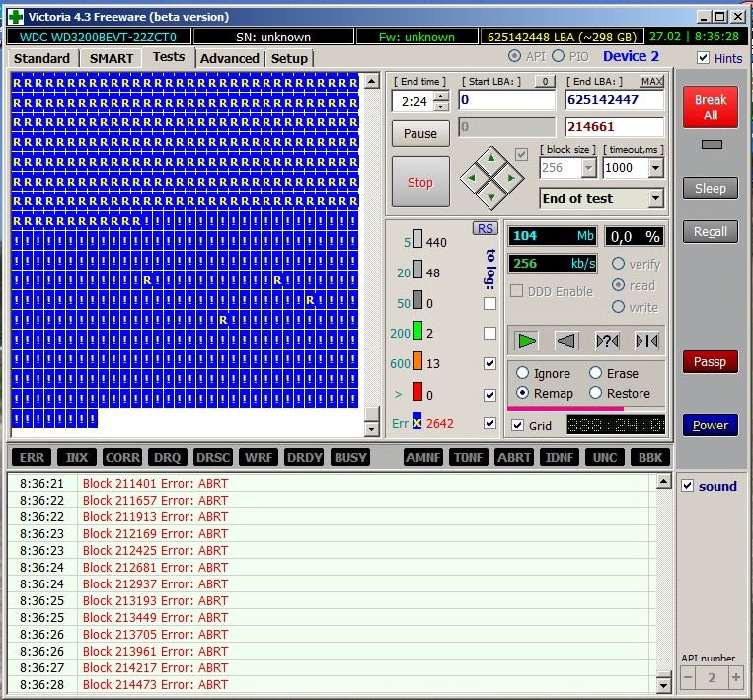Click the Break All button

[x=710, y=107]
